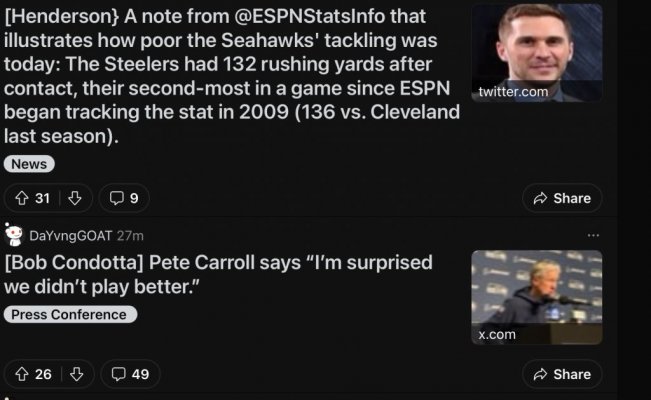This screenshot has height=400, width=651.
Task: Upvote the Pete Carroll press conference post
Action: click(22, 374)
